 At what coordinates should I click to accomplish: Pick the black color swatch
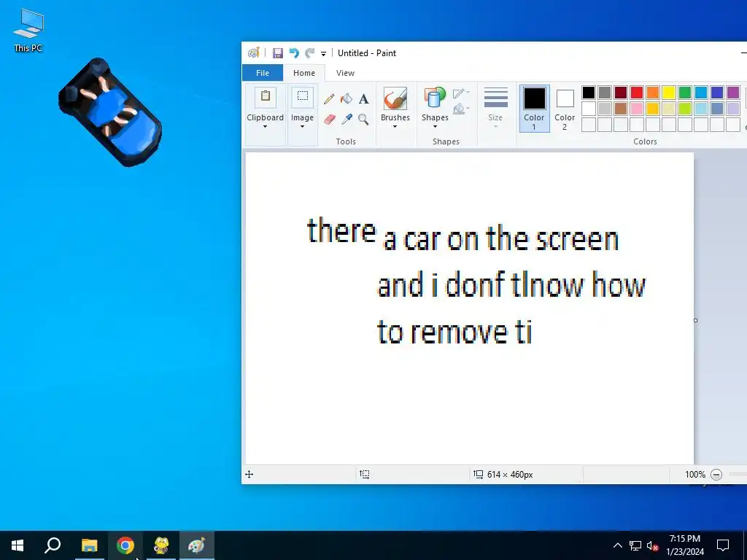(x=589, y=93)
